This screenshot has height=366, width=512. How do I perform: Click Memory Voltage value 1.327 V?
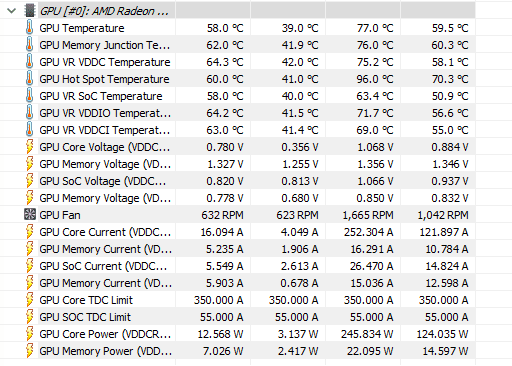(x=225, y=164)
